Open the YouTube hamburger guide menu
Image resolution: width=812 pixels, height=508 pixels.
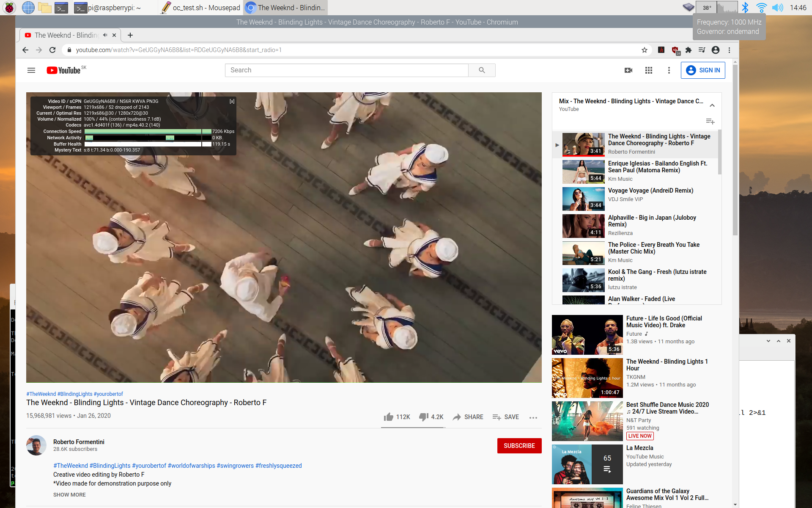[31, 70]
